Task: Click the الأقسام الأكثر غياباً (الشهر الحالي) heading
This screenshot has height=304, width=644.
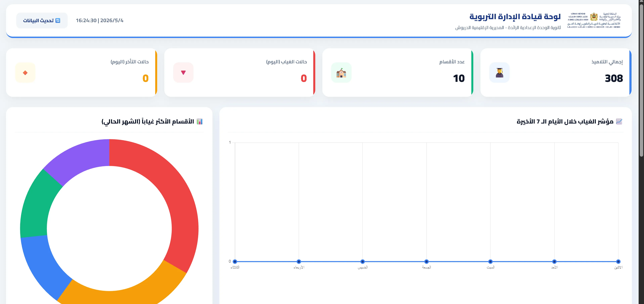Action: click(x=148, y=122)
